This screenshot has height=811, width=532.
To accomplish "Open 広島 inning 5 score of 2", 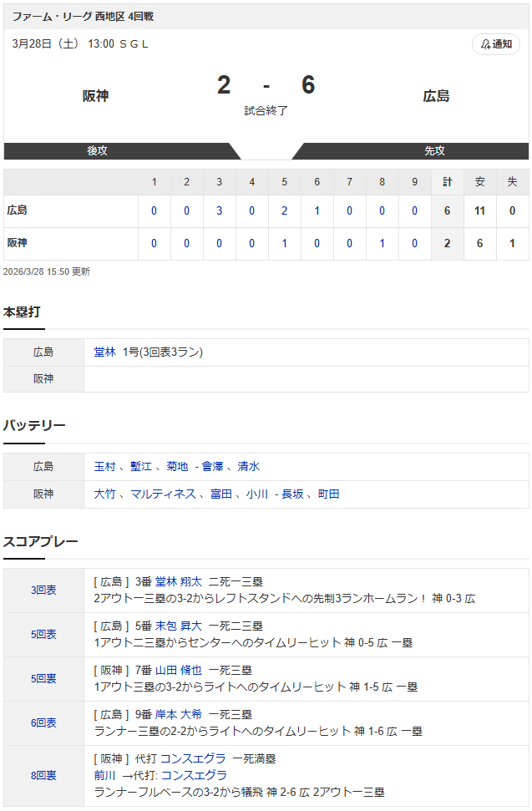I will [x=284, y=210].
